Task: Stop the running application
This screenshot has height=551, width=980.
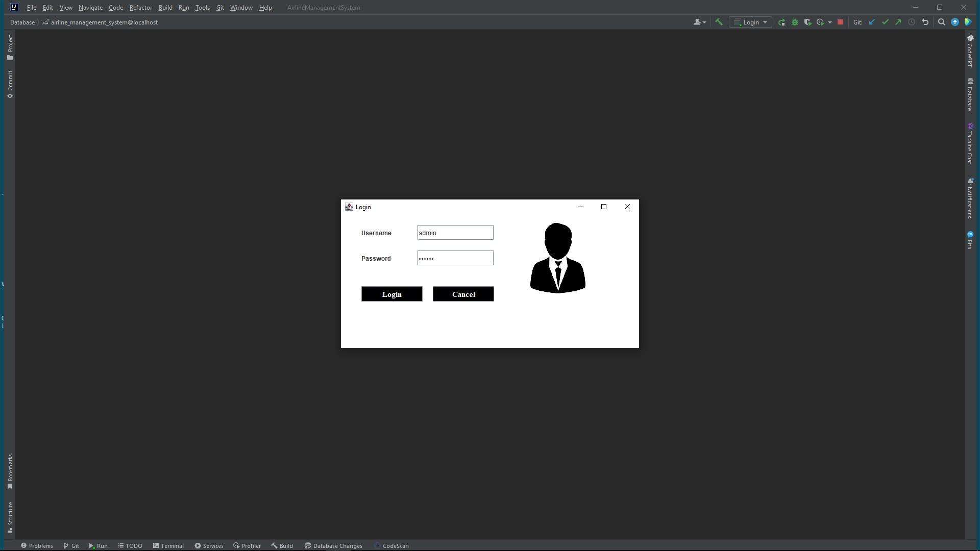Action: coord(840,22)
